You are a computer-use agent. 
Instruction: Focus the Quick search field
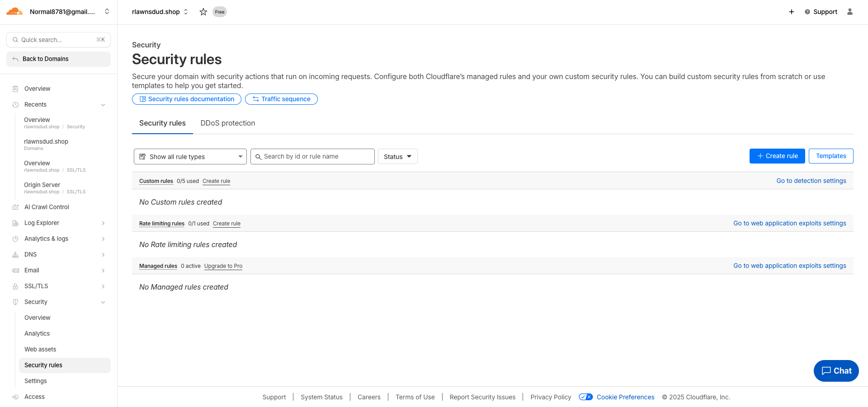tap(58, 40)
